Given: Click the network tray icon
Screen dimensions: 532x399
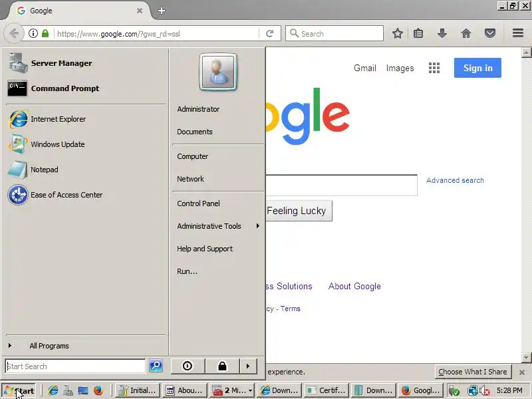Looking at the screenshot, I should 472,391.
